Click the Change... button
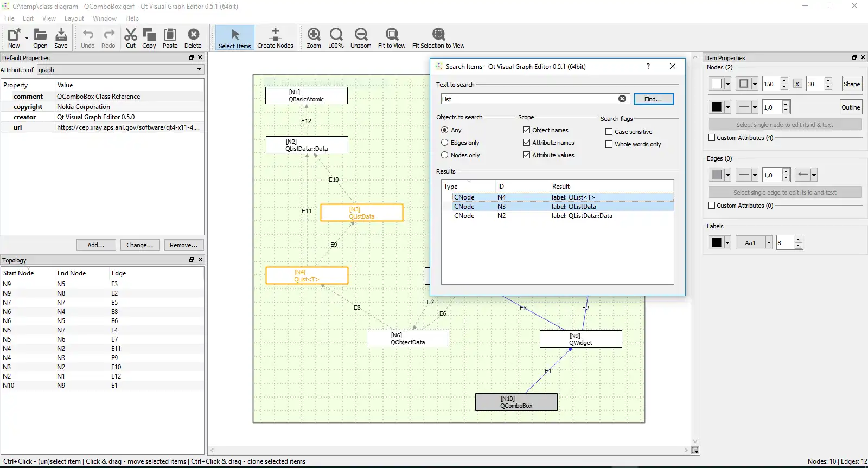 (x=139, y=245)
